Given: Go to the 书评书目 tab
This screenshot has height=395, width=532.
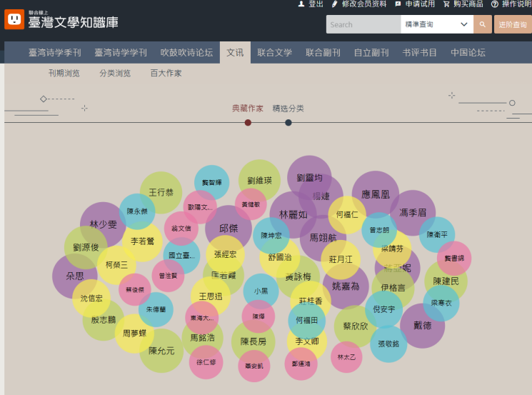Looking at the screenshot, I should coord(419,53).
